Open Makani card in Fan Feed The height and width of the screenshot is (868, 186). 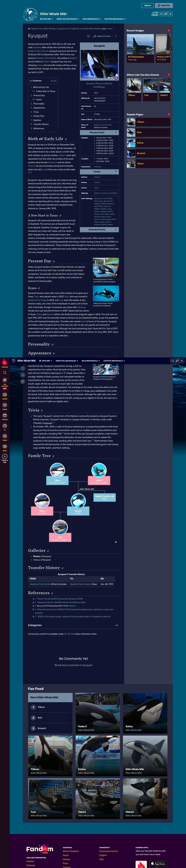pyautogui.click(x=145, y=799)
